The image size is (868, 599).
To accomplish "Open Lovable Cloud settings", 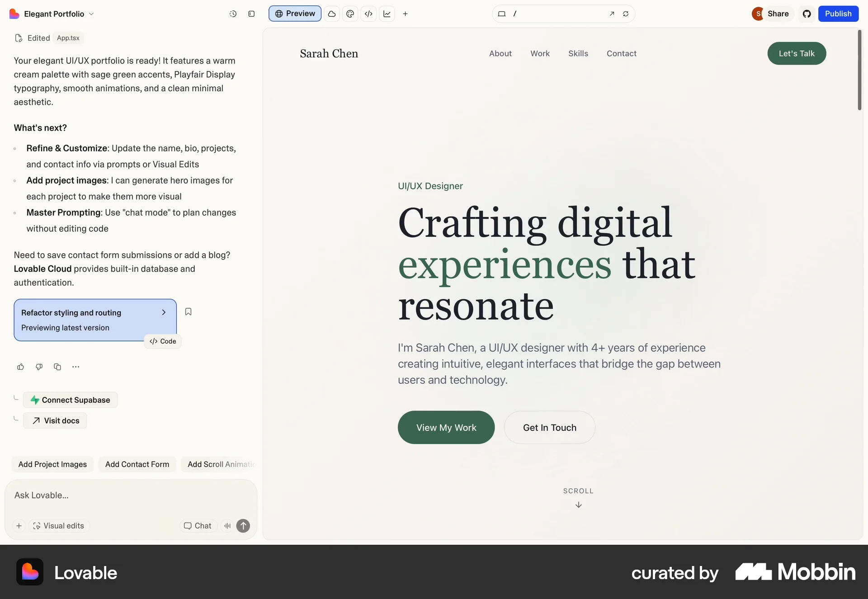I will click(332, 14).
